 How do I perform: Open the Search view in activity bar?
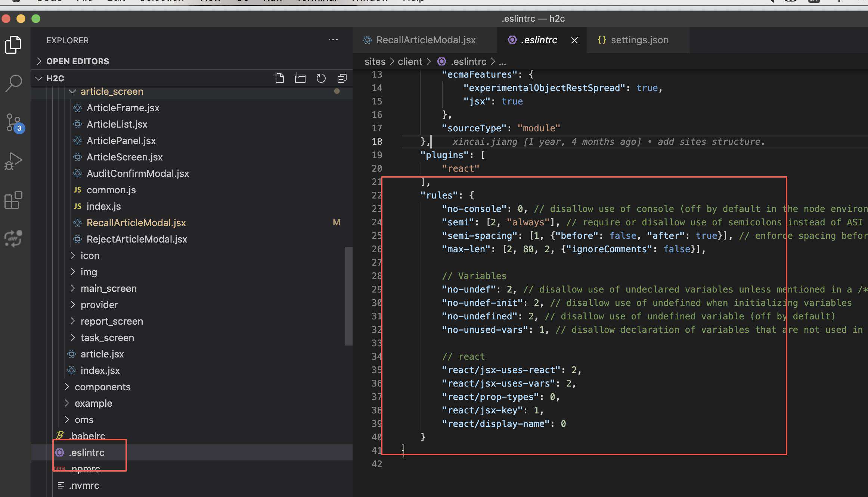pyautogui.click(x=13, y=83)
